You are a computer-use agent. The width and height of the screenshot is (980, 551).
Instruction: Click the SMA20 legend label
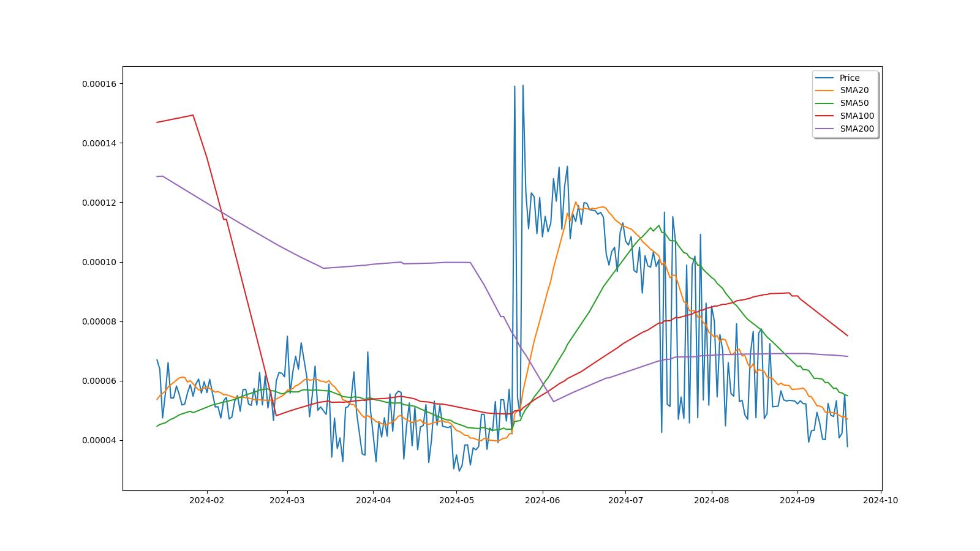[x=854, y=91]
